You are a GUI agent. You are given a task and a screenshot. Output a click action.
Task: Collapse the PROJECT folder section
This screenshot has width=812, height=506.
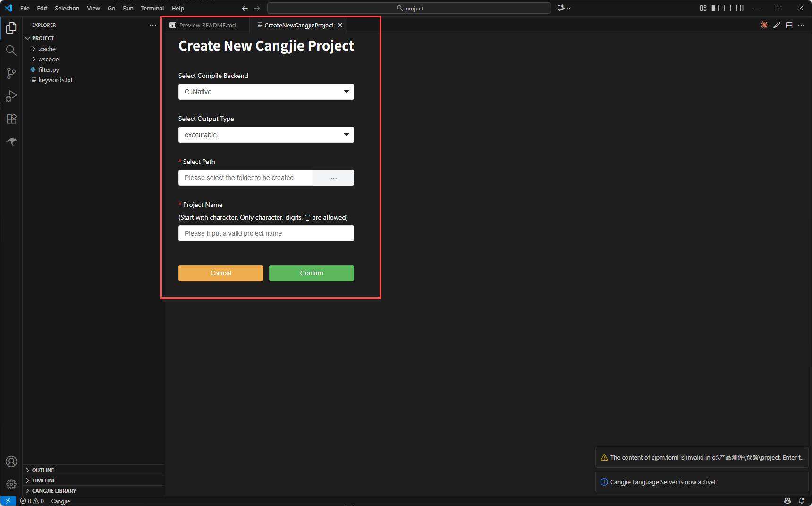point(93,38)
